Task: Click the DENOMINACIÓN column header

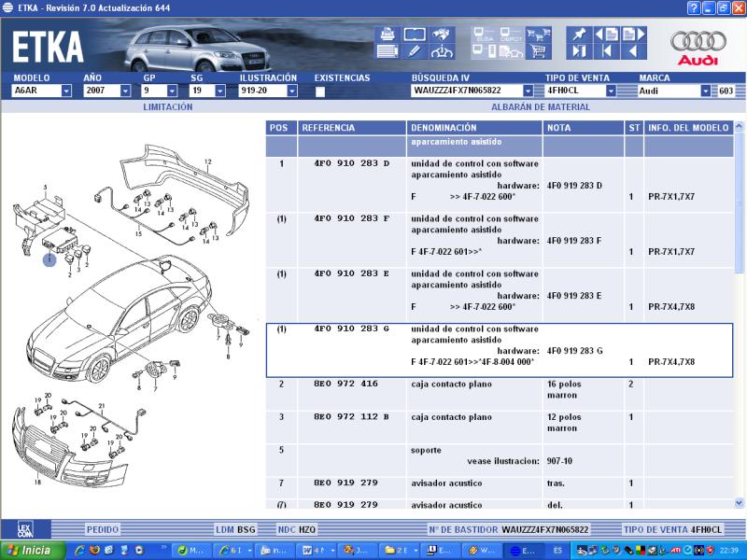Action: pyautogui.click(x=474, y=128)
